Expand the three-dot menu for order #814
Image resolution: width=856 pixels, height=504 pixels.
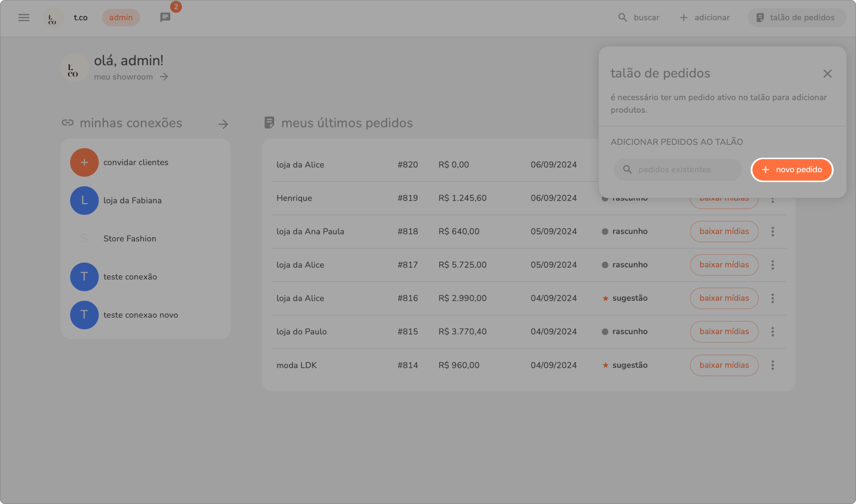point(772,365)
